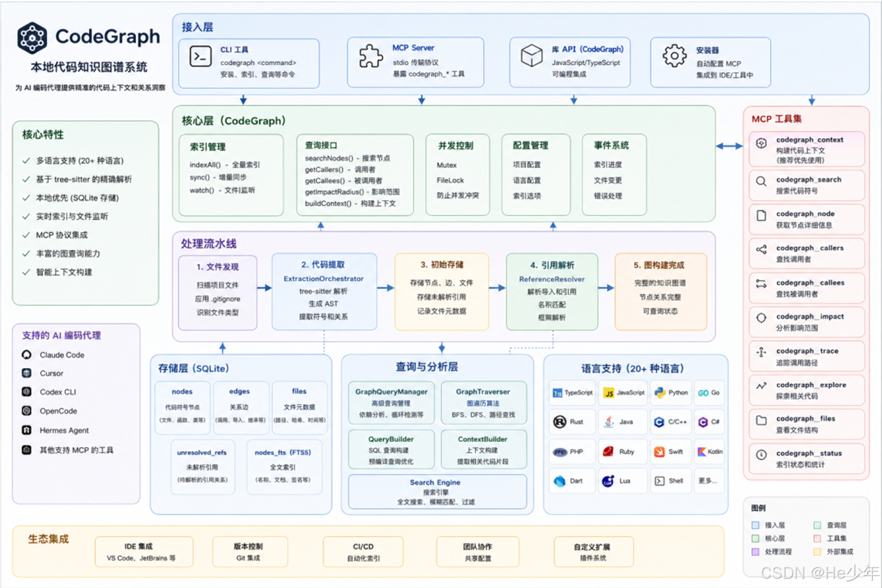Click the nodes storage table box
Image resolution: width=882 pixels, height=588 pixels.
click(182, 407)
